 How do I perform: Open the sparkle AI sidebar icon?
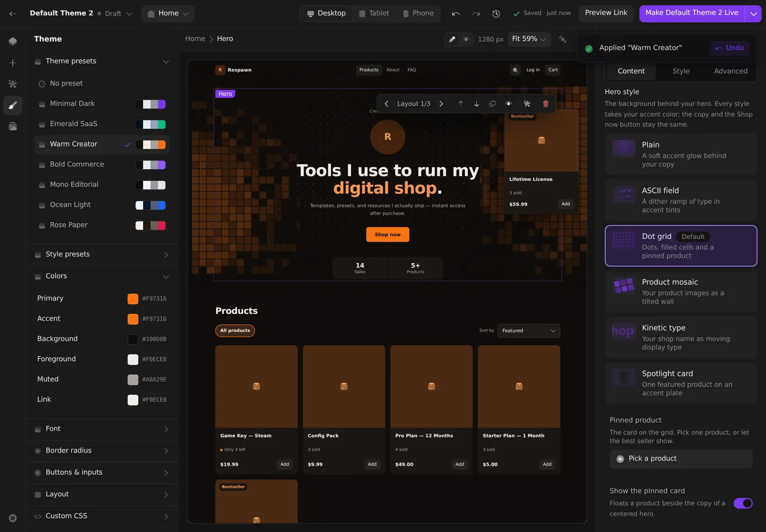pos(13,84)
